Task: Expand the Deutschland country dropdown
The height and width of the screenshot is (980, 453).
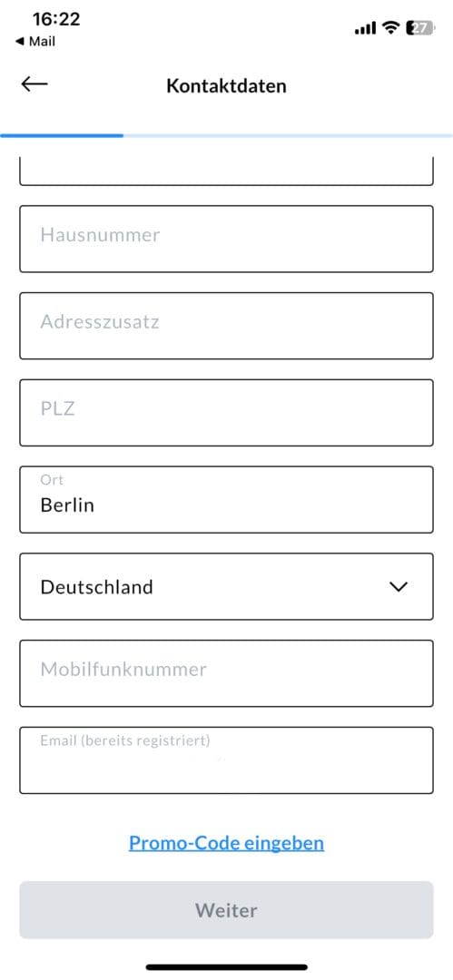Action: (226, 586)
